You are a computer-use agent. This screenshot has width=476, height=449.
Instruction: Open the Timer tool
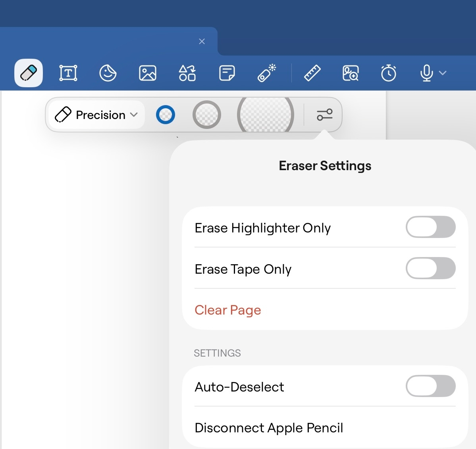[x=389, y=73]
